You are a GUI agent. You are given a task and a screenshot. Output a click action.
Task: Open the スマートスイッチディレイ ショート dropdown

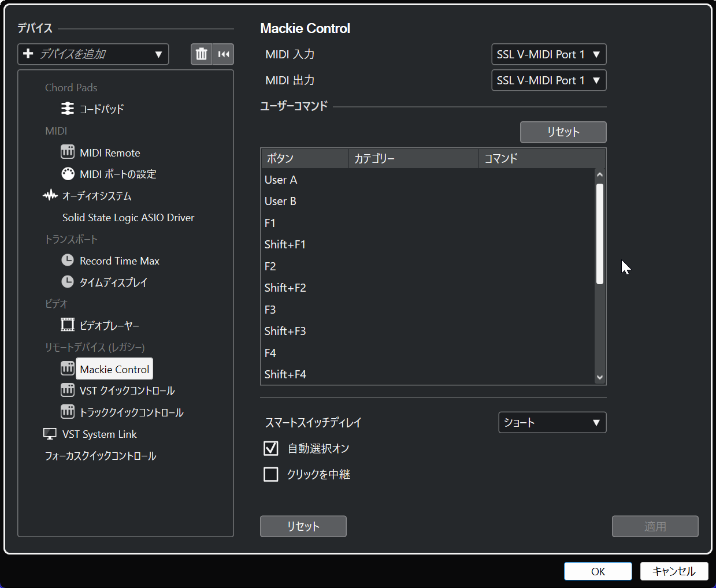pyautogui.click(x=552, y=422)
